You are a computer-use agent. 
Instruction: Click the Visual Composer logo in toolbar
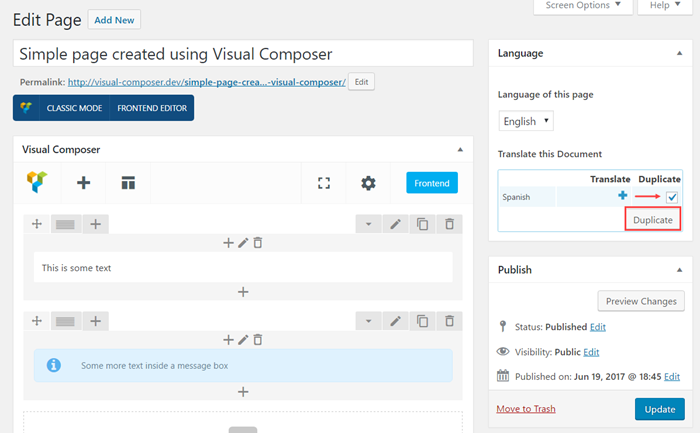(37, 183)
